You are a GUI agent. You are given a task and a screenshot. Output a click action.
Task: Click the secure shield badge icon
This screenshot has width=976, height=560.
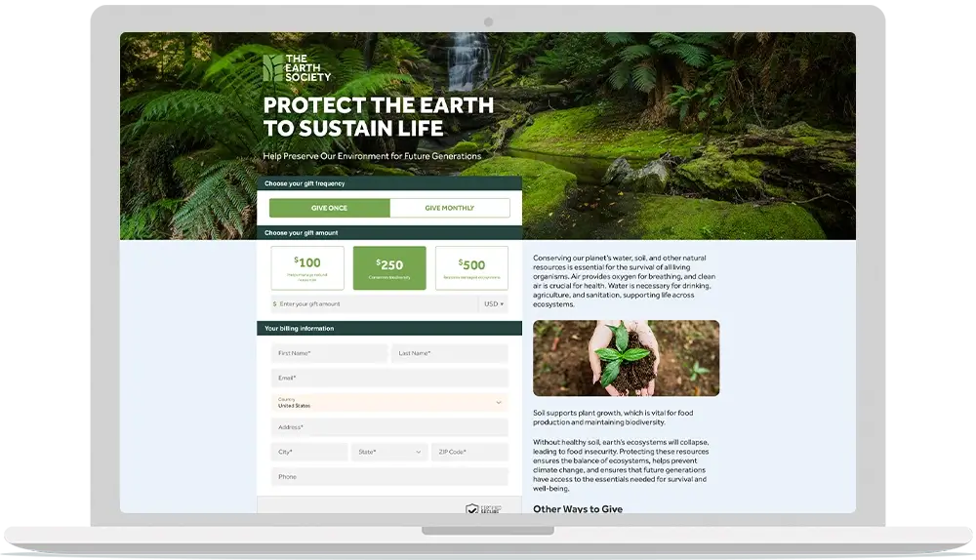(472, 509)
